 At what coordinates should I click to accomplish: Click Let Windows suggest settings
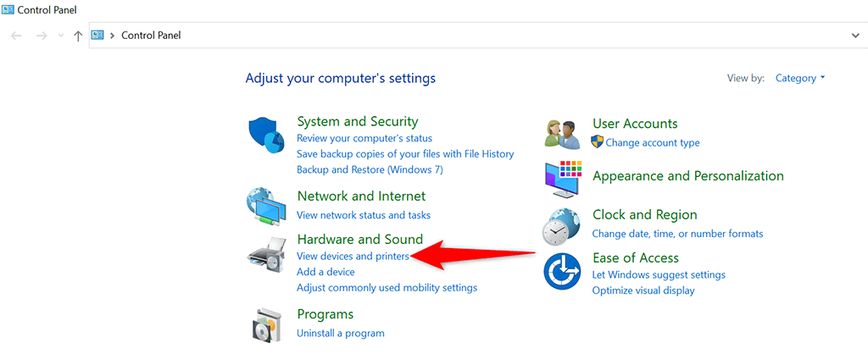(x=658, y=274)
